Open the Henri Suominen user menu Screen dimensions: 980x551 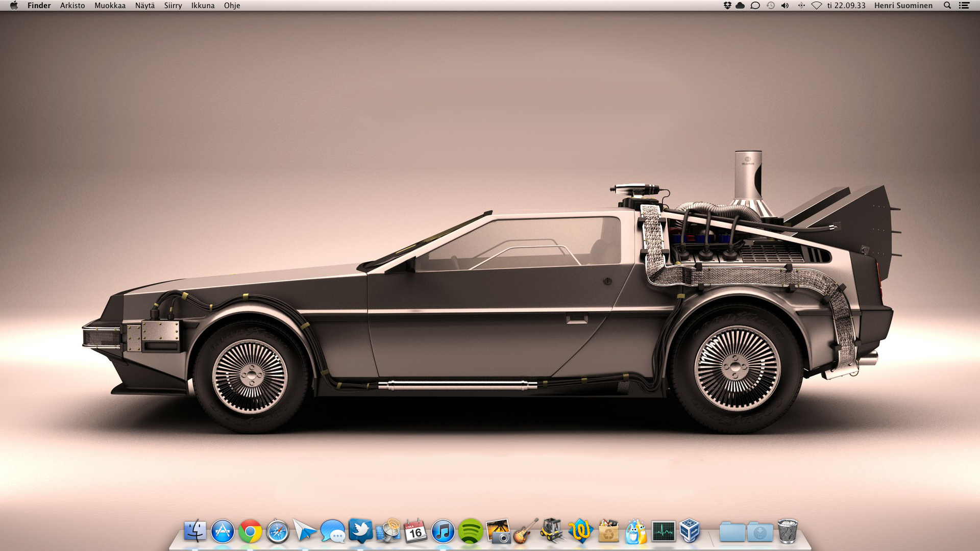[903, 6]
